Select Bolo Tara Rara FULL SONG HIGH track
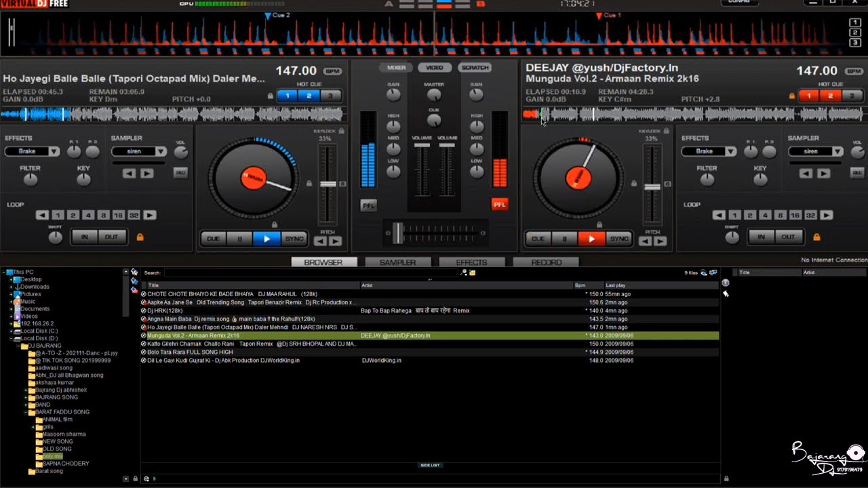This screenshot has height=488, width=868. 430,352
